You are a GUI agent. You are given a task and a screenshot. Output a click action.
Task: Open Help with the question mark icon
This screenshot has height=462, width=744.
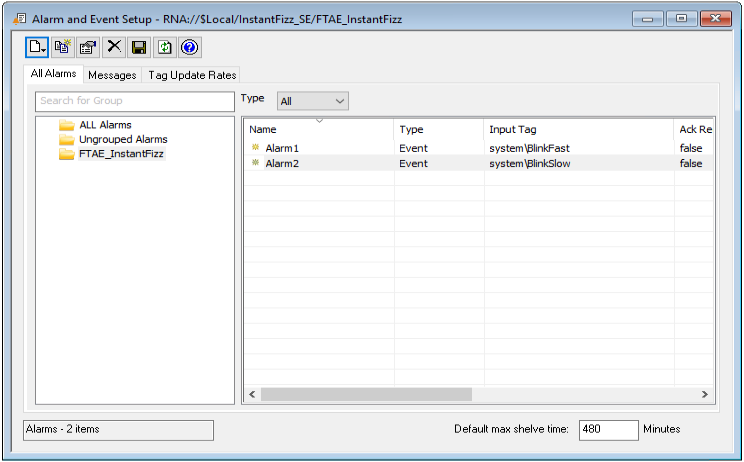(x=190, y=47)
